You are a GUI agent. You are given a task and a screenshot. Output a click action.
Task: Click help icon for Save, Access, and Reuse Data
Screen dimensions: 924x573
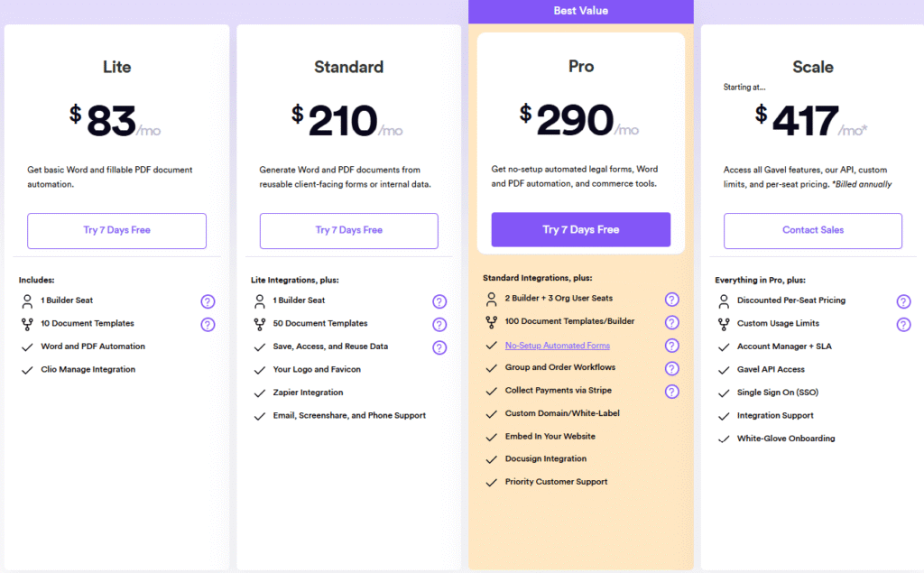[439, 347]
